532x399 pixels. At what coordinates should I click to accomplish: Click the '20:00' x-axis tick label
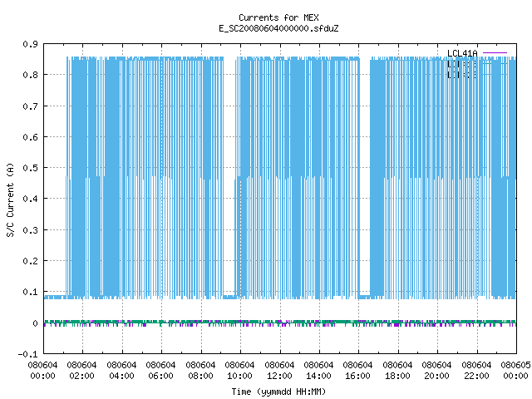tap(436, 376)
